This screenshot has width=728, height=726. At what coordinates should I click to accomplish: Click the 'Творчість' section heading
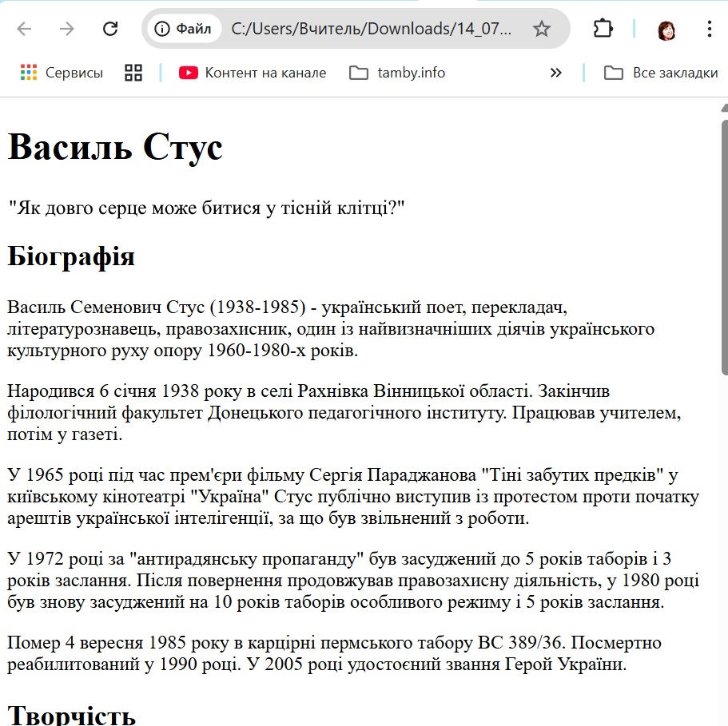tap(71, 713)
